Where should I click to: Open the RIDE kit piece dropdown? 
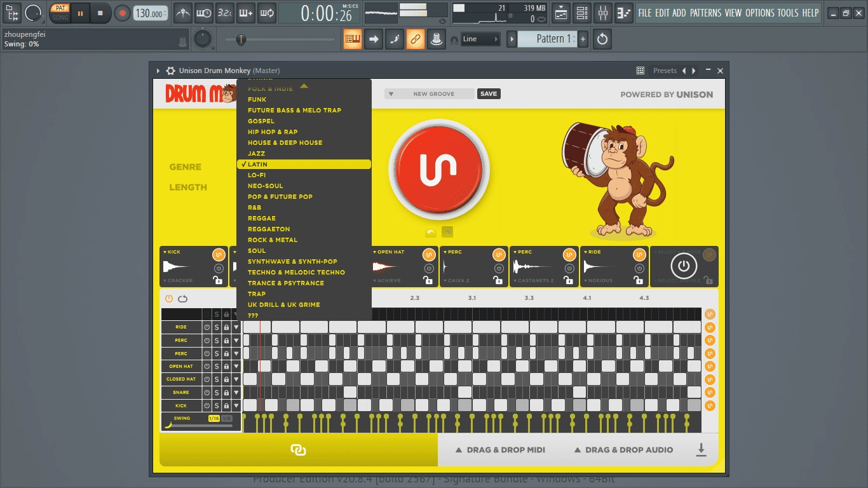click(592, 252)
